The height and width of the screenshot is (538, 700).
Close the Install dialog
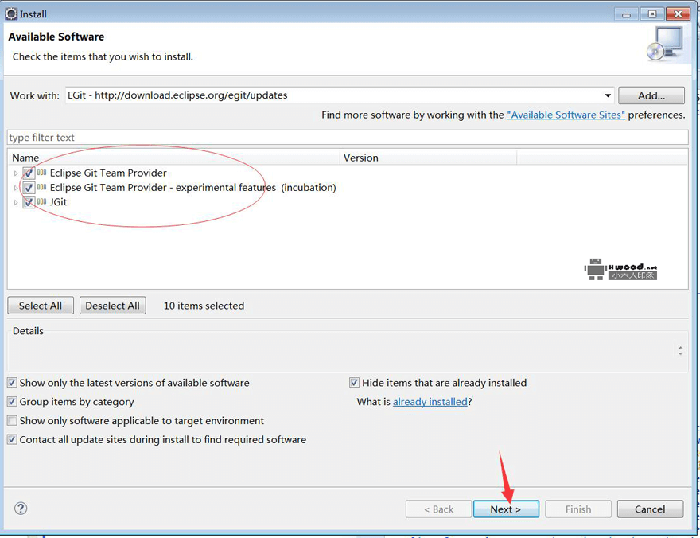pos(678,14)
